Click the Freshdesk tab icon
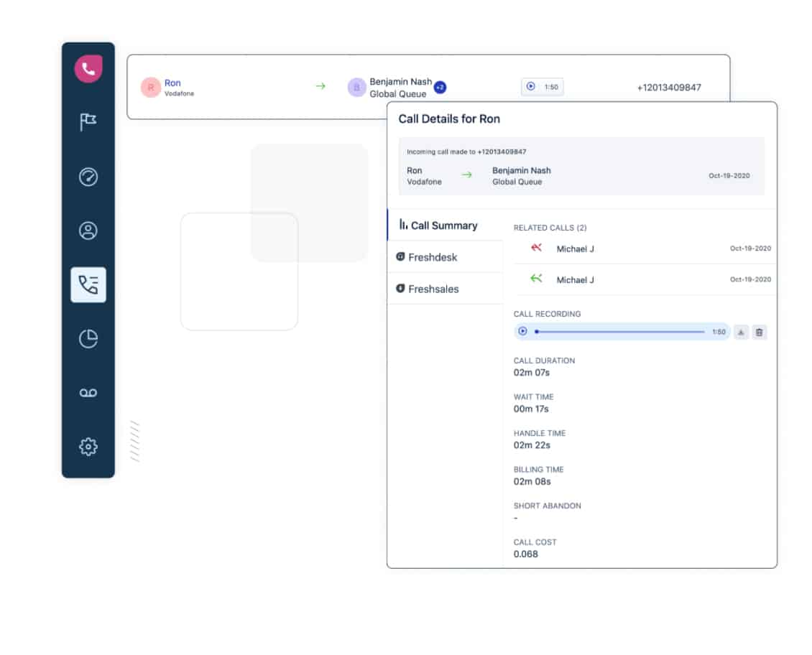This screenshot has height=655, width=812. pos(400,256)
